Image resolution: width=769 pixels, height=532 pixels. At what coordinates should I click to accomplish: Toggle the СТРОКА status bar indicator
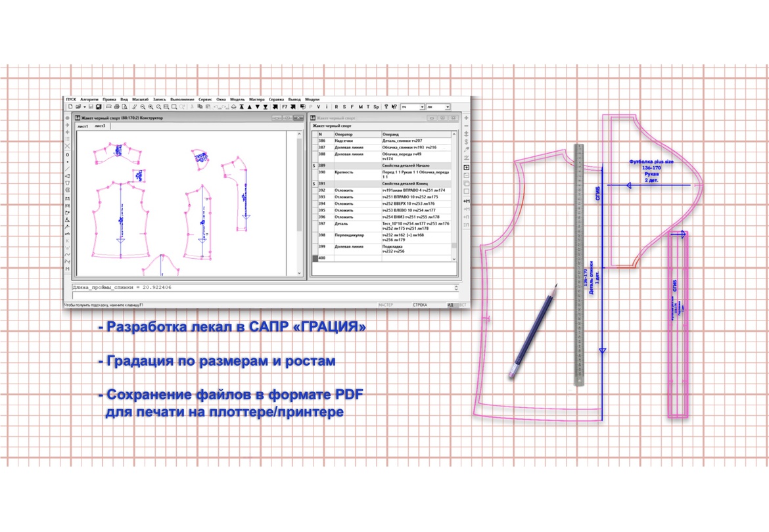[419, 305]
